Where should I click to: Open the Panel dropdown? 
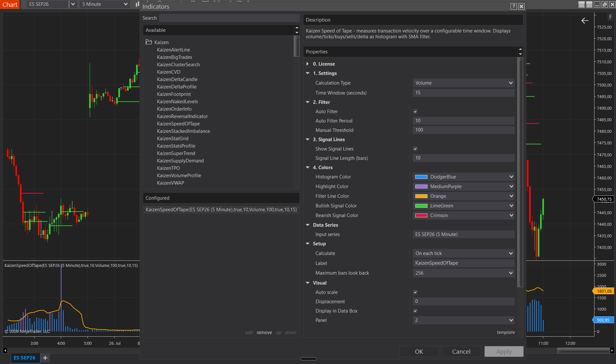pyautogui.click(x=464, y=320)
